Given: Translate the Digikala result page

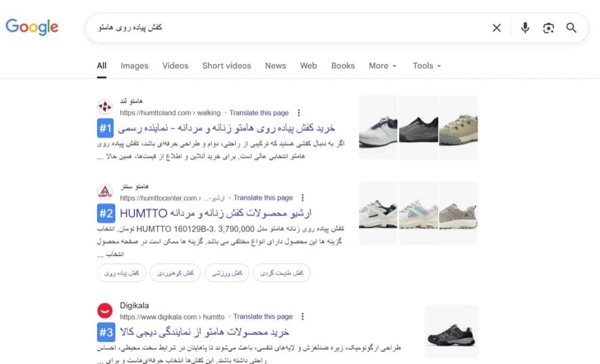Looking at the screenshot, I should [x=263, y=317].
